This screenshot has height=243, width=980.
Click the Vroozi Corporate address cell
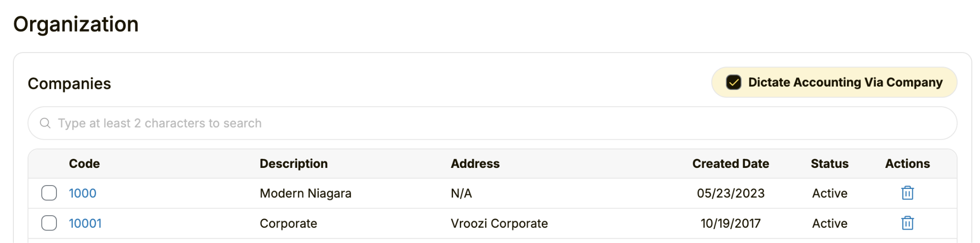pos(499,223)
